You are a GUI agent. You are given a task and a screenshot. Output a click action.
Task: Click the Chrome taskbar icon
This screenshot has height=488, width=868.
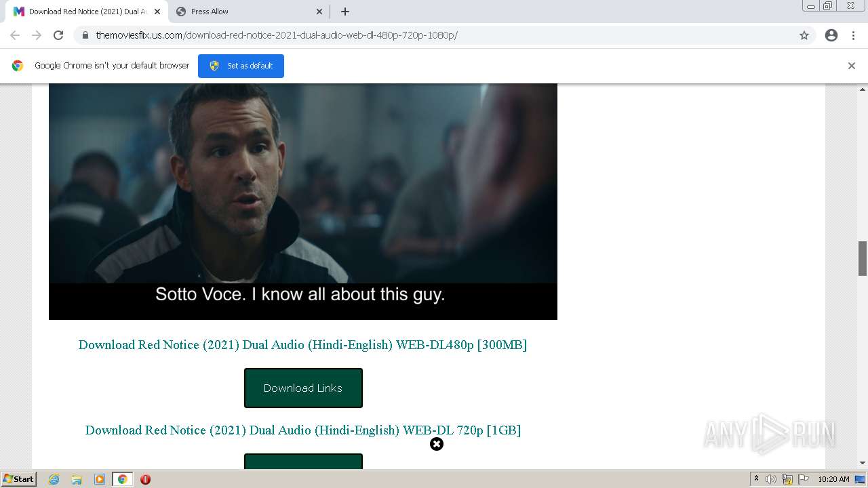pyautogui.click(x=122, y=479)
